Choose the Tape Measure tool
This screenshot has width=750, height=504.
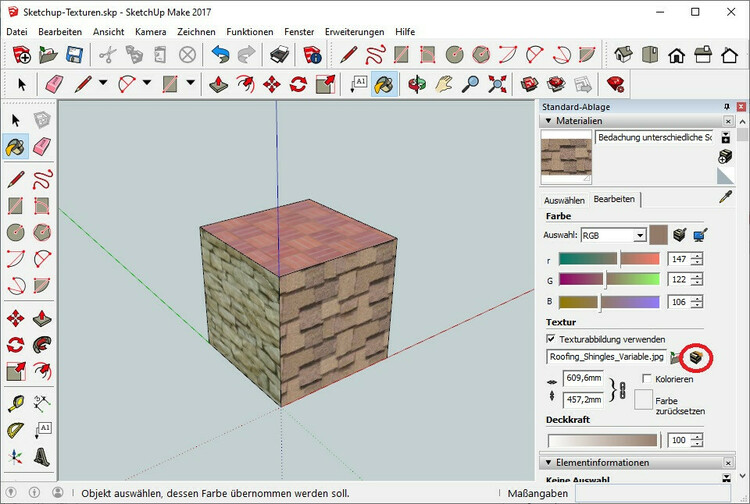tap(15, 402)
